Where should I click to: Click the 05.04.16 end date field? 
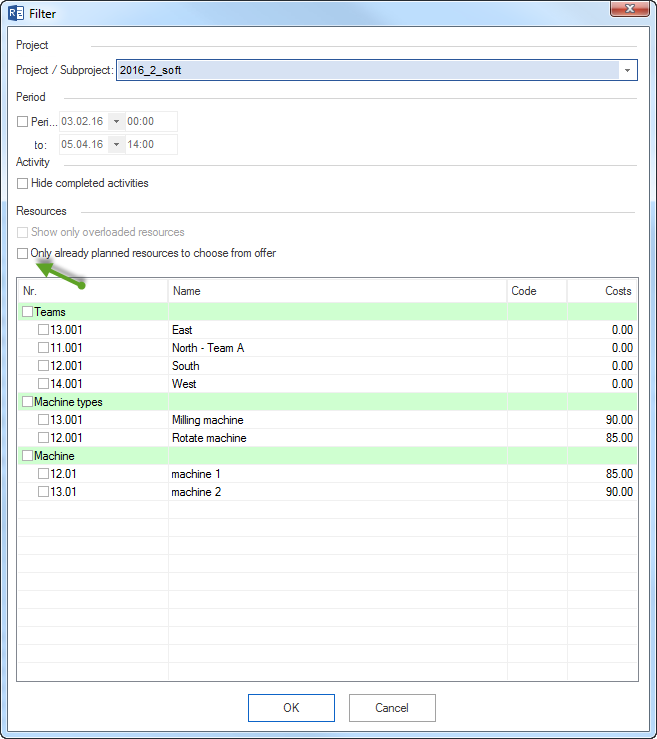point(83,144)
